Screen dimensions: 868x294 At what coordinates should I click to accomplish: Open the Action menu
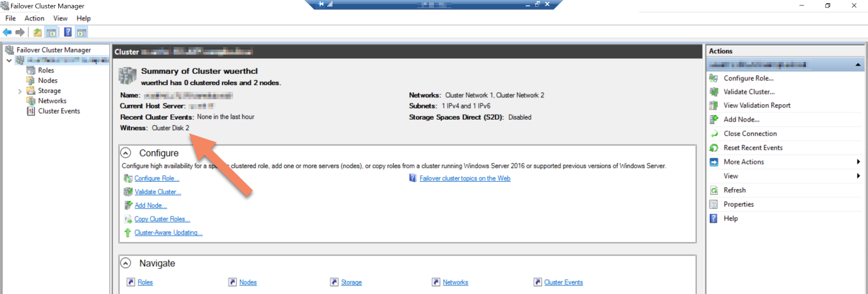34,19
